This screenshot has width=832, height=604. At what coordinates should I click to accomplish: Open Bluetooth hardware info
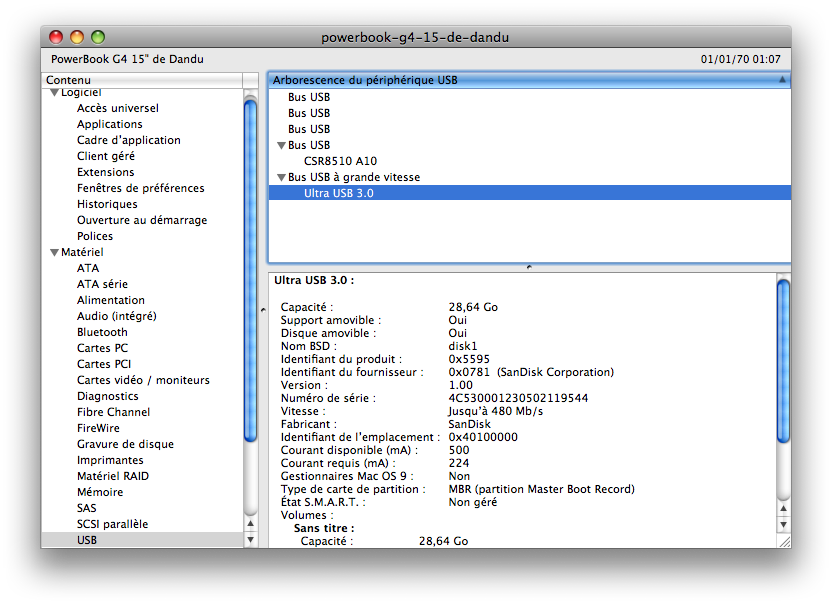(x=102, y=332)
